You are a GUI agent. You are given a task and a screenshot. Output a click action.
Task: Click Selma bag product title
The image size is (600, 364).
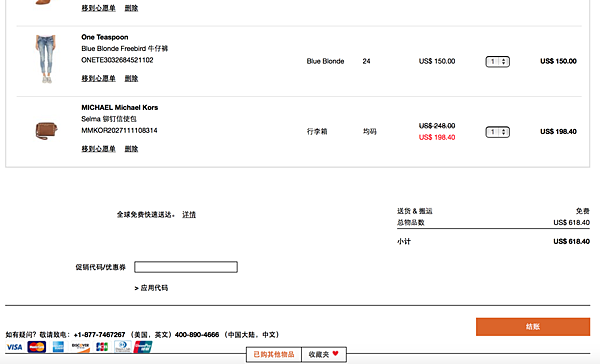[x=109, y=119]
